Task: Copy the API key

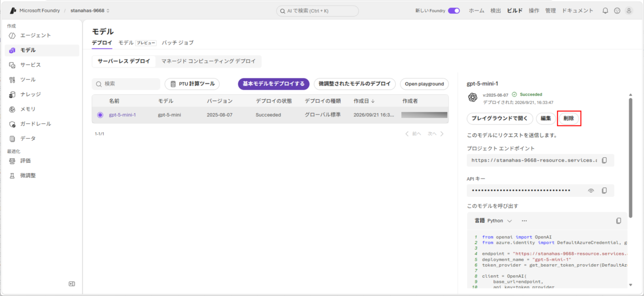Action: 604,190
